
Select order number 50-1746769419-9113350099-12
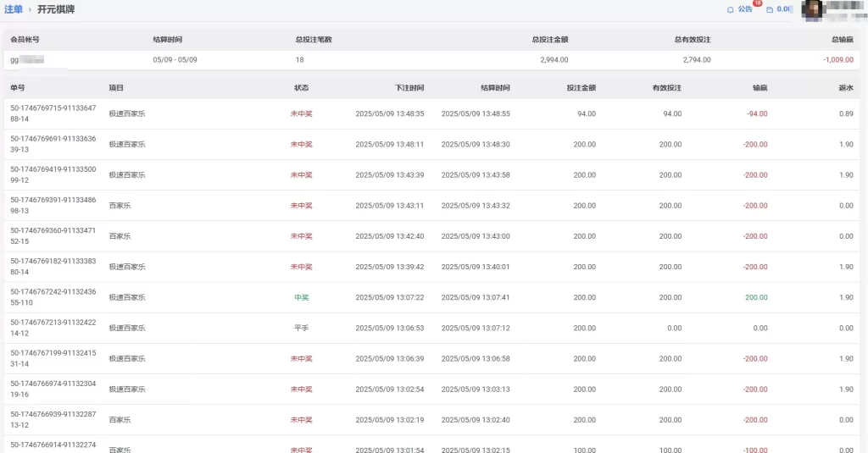tap(53, 174)
